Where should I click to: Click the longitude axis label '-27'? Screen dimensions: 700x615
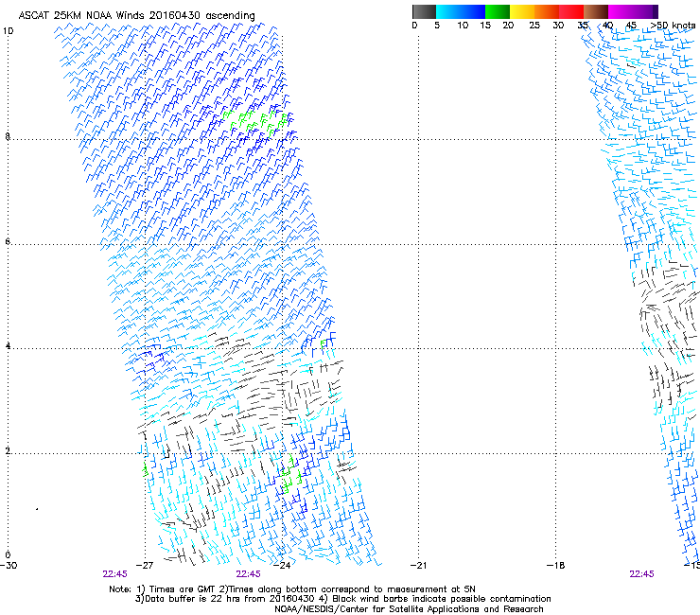click(x=144, y=565)
